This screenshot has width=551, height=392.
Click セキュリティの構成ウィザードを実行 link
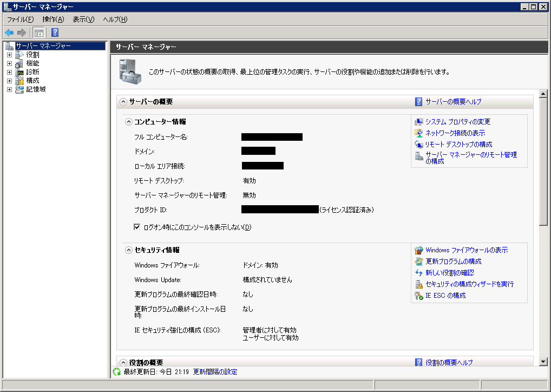point(469,284)
